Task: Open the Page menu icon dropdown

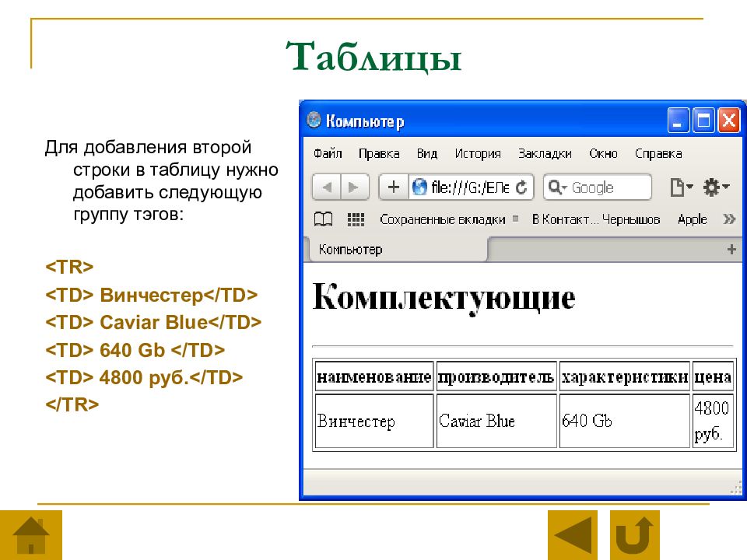Action: pos(681,187)
